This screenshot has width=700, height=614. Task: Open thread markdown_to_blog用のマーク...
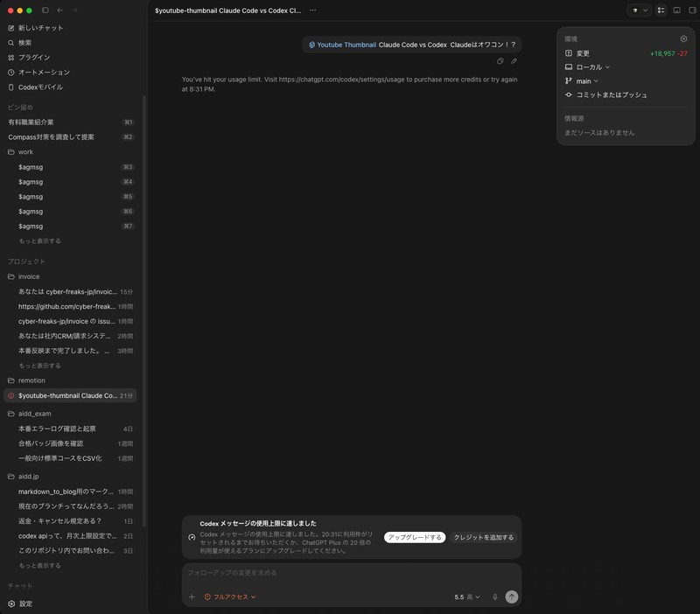[x=72, y=492]
